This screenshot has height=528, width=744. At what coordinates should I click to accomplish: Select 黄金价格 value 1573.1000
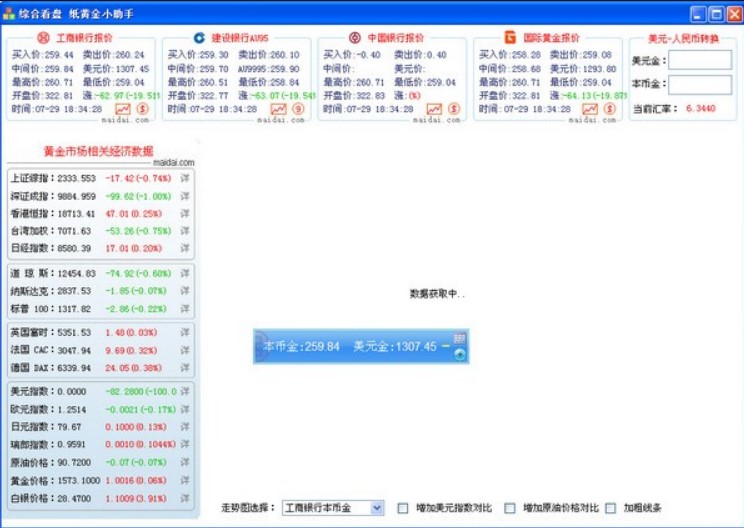[79, 481]
